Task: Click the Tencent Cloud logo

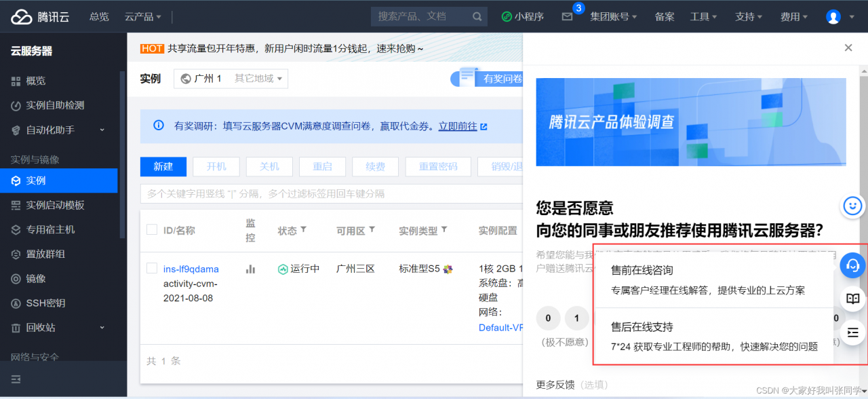Action: pos(40,17)
